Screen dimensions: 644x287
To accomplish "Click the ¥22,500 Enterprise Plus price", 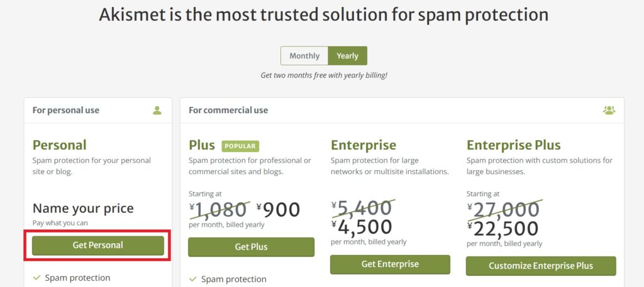I will 502,229.
